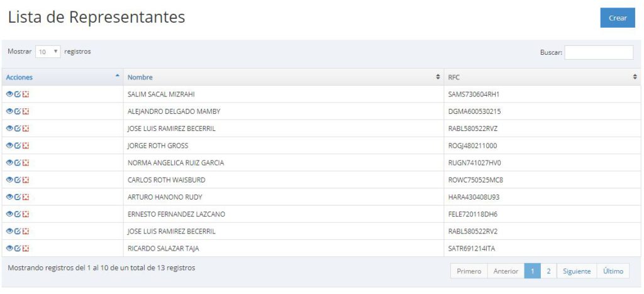Delete JORGE ROTH GROSS record

pos(26,145)
